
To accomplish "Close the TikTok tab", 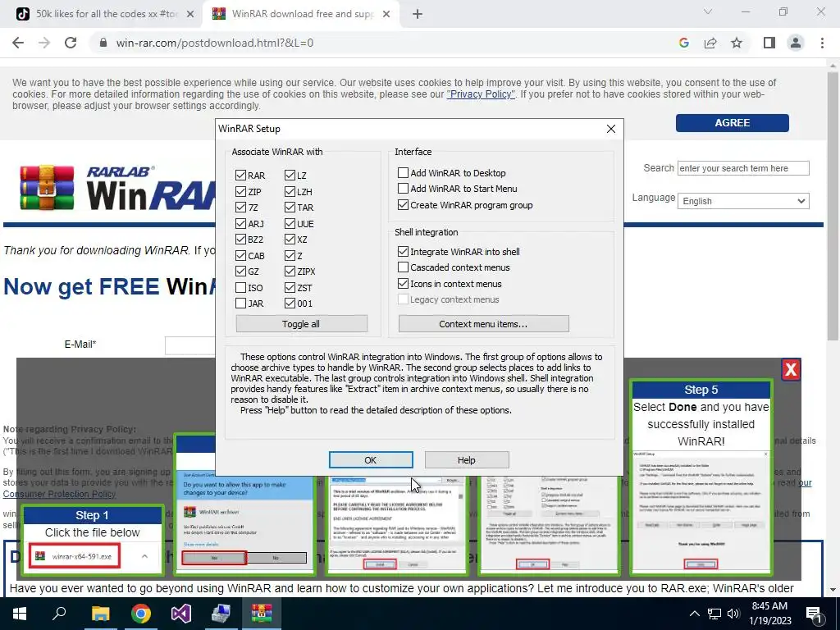I will (x=190, y=15).
